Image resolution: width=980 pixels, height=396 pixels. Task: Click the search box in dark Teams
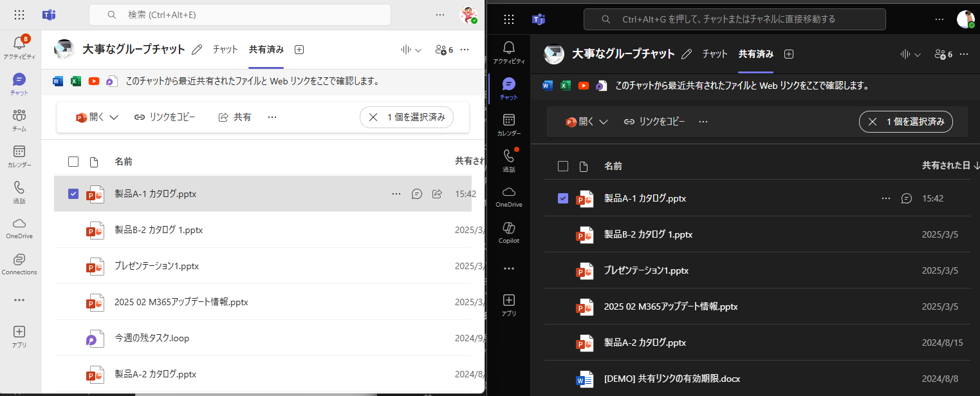pyautogui.click(x=734, y=19)
